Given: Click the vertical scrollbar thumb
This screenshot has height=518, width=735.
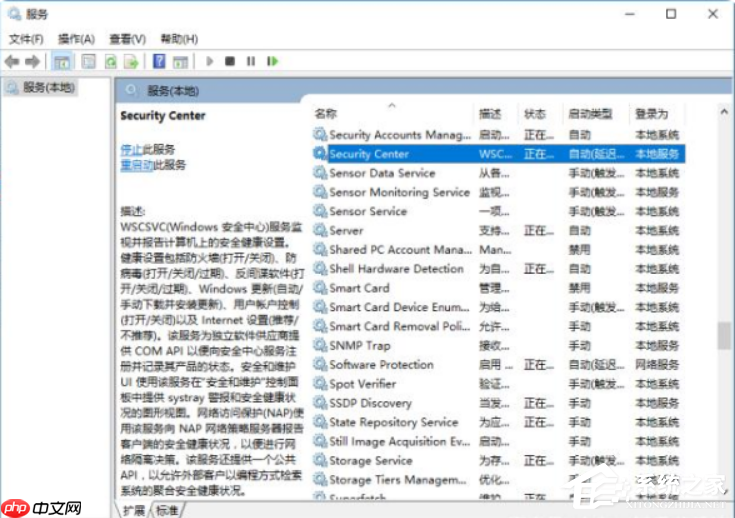Looking at the screenshot, I should pos(724,335).
